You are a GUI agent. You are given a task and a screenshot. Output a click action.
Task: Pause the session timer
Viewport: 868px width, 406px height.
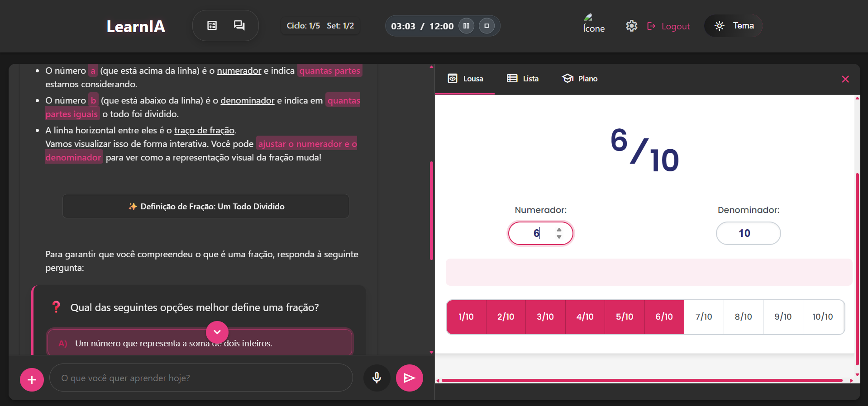466,26
